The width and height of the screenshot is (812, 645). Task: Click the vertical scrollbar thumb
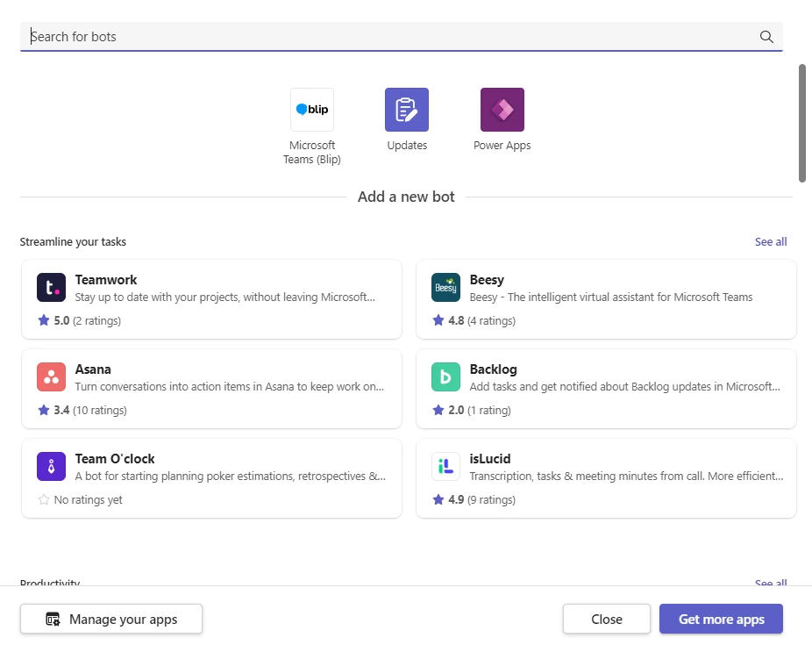[802, 124]
